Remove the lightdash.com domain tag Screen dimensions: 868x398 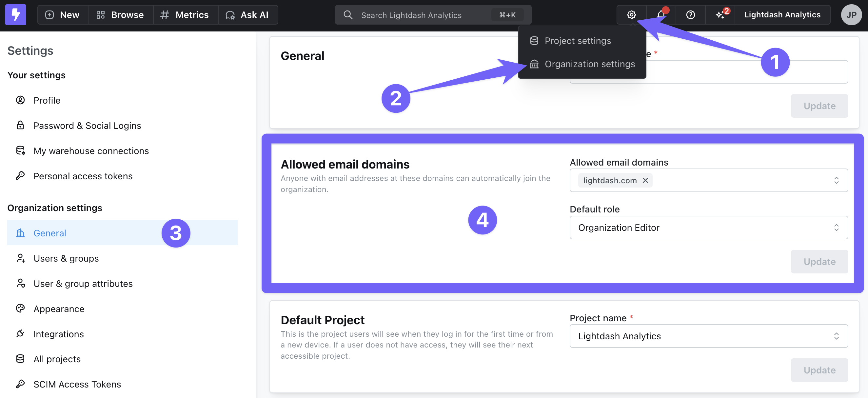point(645,180)
